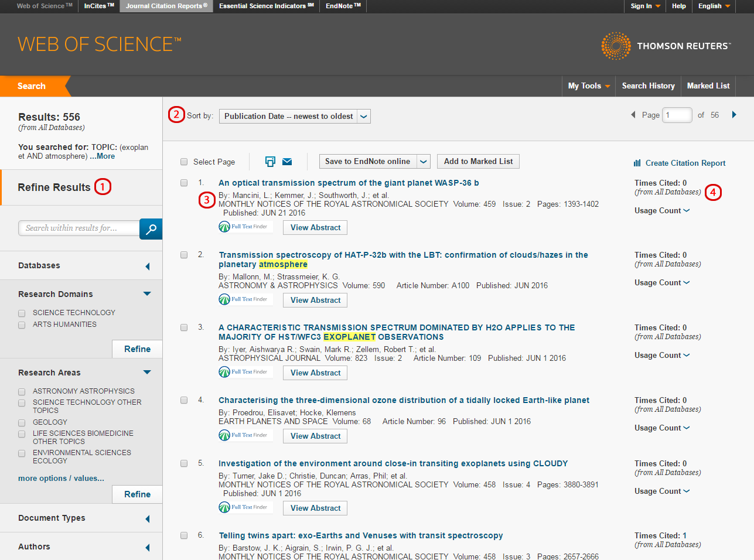Click Full Text Finder for HAT-P-32b article

[245, 299]
